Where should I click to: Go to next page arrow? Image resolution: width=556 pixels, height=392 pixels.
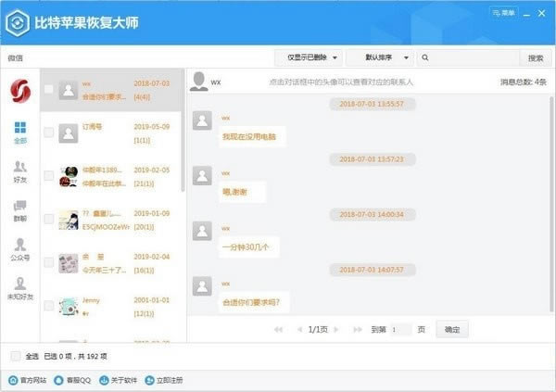coord(336,330)
